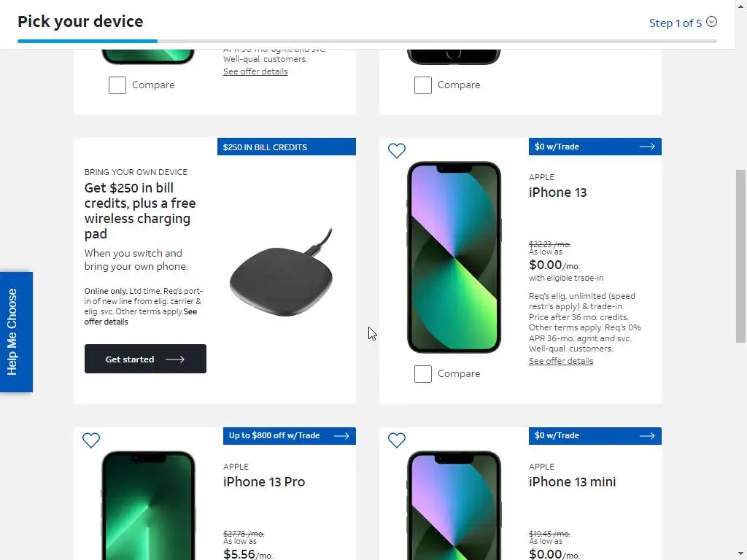747x560 pixels.
Task: Click arrow on iPhone 13 mini trade banner
Action: (647, 436)
